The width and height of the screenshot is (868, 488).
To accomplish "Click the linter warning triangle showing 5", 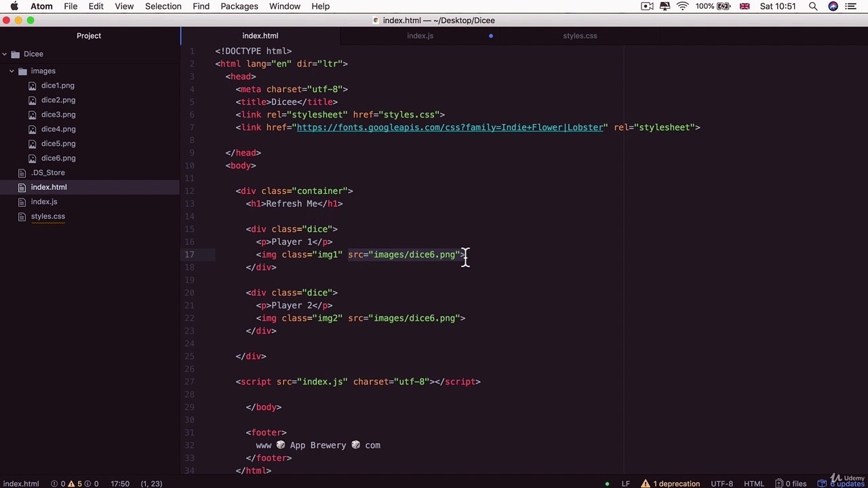I will (x=71, y=484).
